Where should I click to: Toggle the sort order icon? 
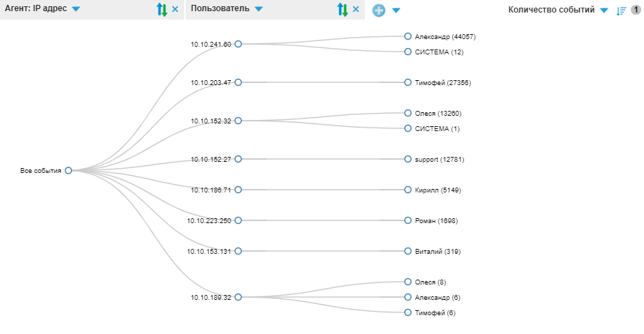622,10
